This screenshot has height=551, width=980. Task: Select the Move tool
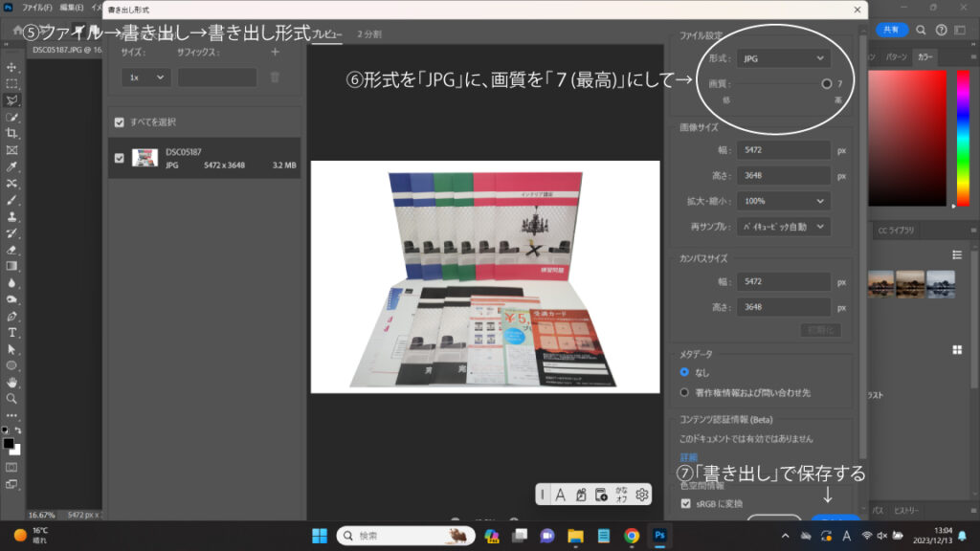(12, 67)
